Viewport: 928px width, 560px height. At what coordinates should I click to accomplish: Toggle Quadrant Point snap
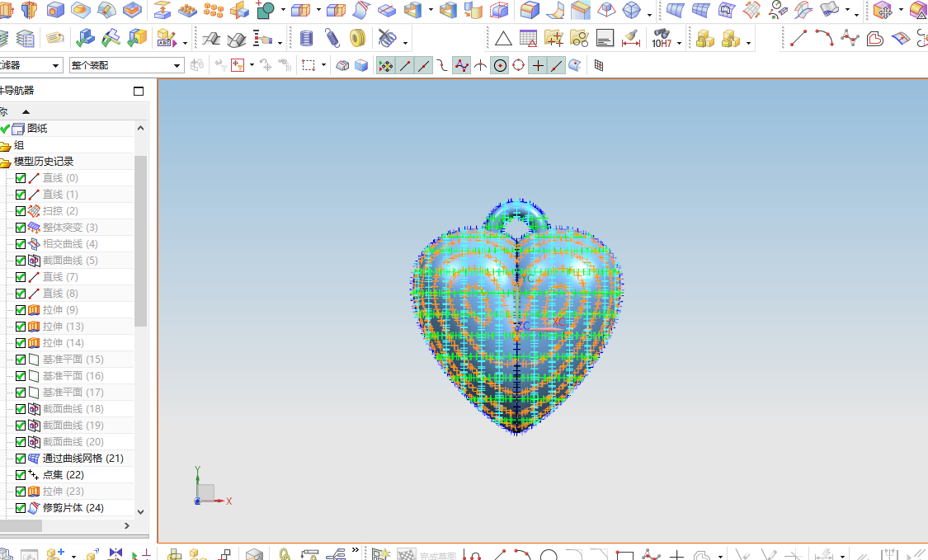pos(519,66)
